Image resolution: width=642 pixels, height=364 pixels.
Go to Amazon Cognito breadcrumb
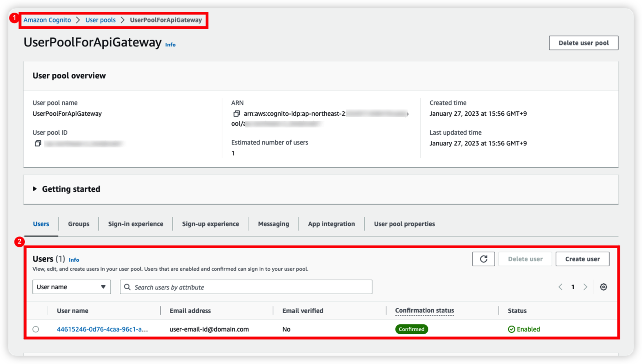point(47,20)
